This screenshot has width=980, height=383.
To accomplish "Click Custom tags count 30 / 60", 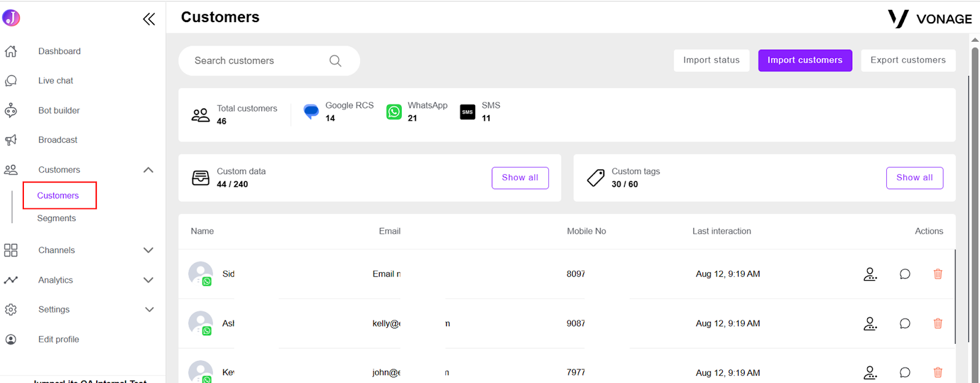I will click(x=625, y=184).
